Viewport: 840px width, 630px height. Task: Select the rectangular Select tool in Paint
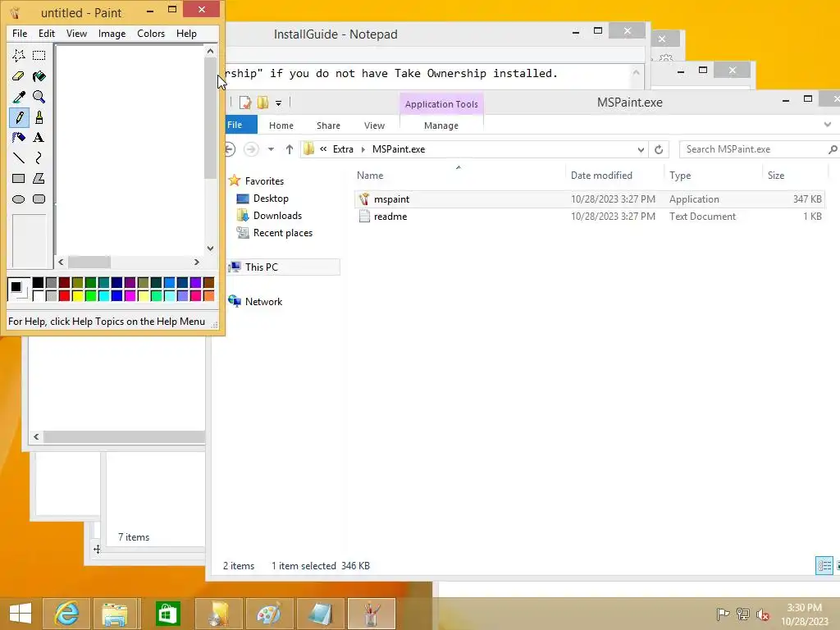(39, 55)
